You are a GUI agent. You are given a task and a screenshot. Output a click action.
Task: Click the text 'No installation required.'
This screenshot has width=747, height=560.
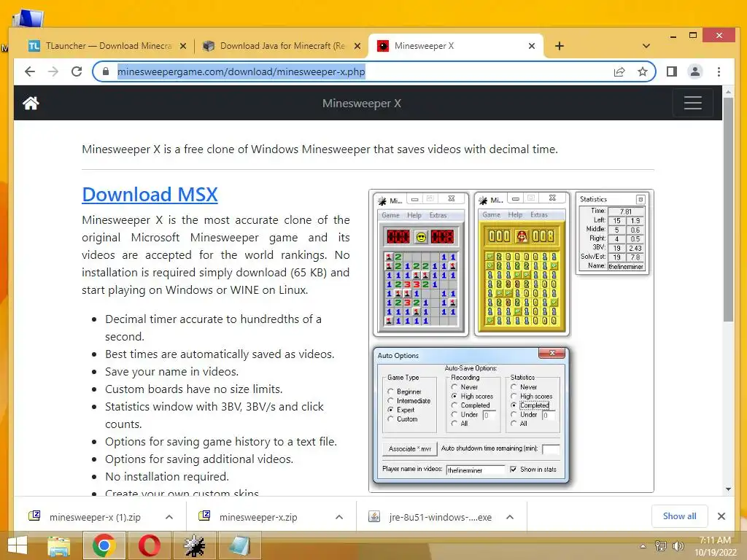tap(167, 477)
